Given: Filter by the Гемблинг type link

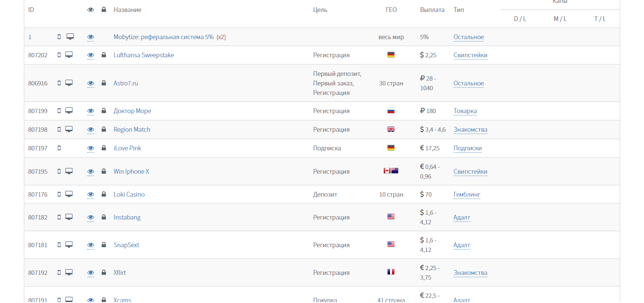Looking at the screenshot, I should coord(466,195).
